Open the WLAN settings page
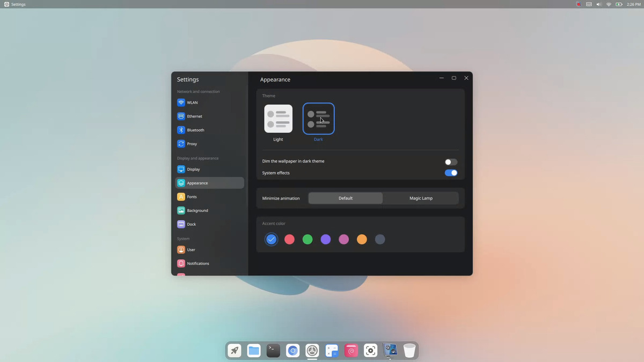 [209, 102]
